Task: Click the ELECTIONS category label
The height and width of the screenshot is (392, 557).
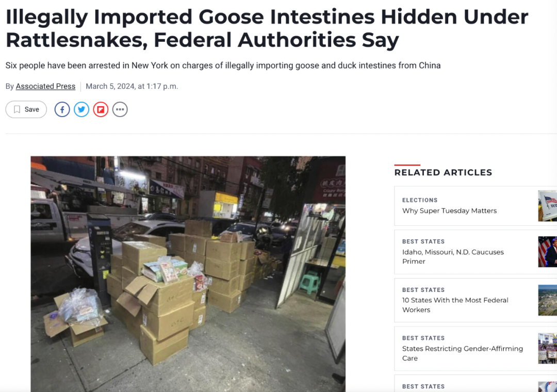Action: 420,200
